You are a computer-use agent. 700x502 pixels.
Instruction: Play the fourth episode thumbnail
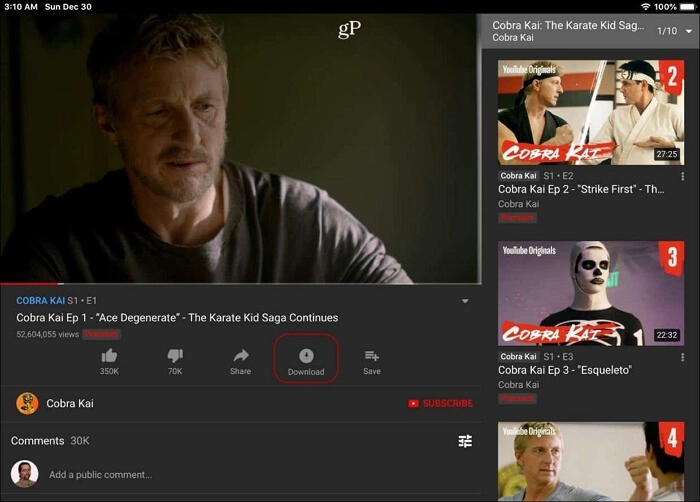(x=590, y=461)
